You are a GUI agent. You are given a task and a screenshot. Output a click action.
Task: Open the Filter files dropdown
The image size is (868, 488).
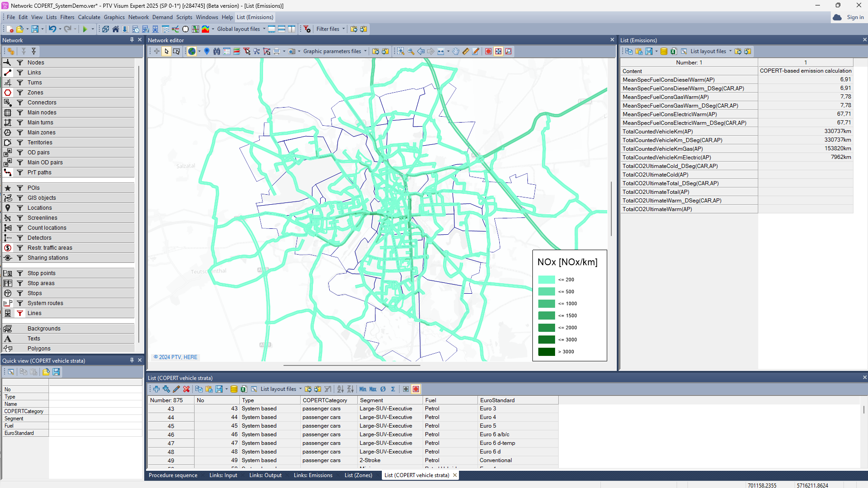(331, 29)
